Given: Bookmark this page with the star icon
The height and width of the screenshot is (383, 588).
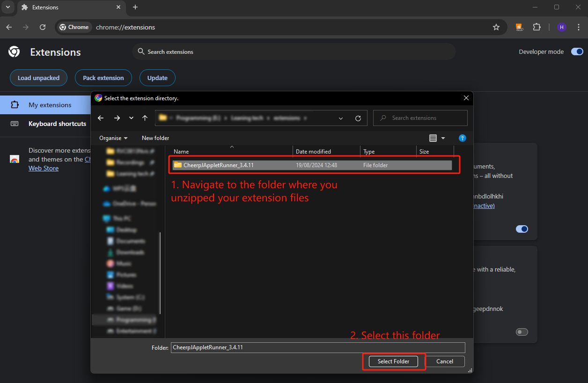Looking at the screenshot, I should tap(496, 27).
